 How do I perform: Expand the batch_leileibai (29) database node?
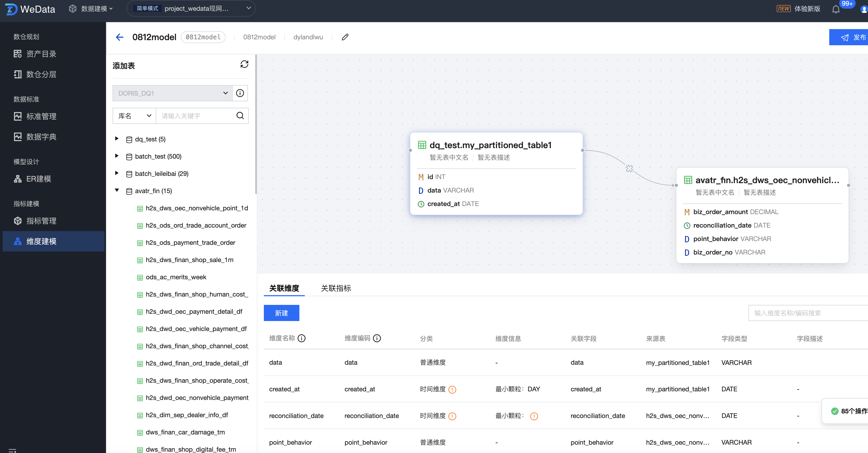click(x=117, y=173)
